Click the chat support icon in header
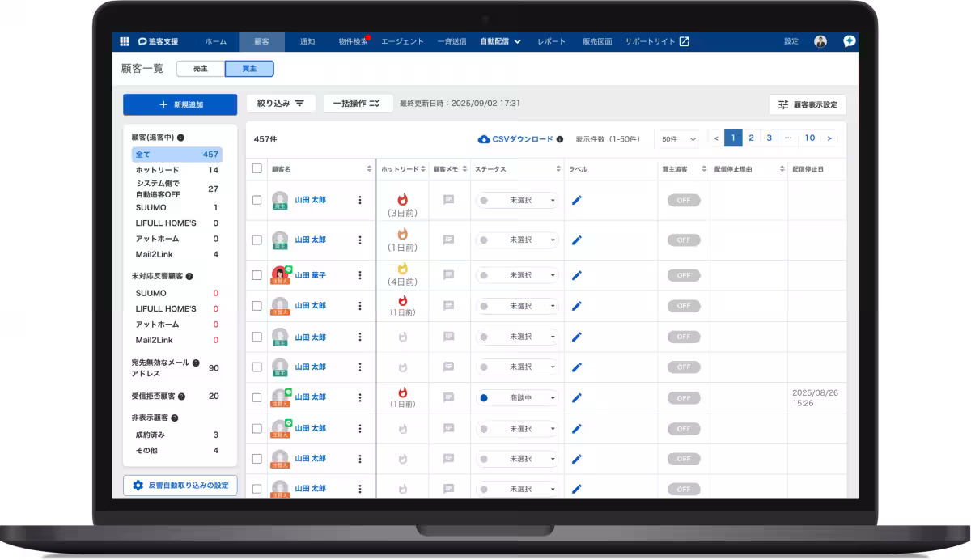The width and height of the screenshot is (971, 560). point(849,41)
